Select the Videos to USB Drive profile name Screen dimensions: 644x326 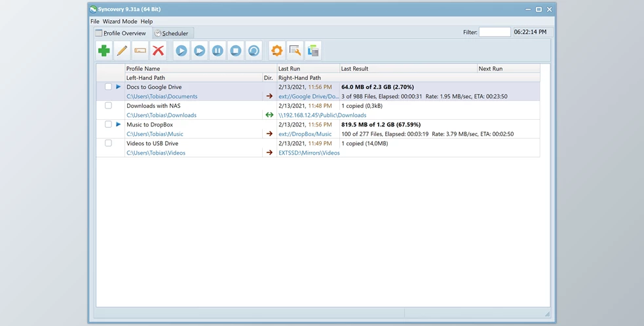tap(153, 143)
